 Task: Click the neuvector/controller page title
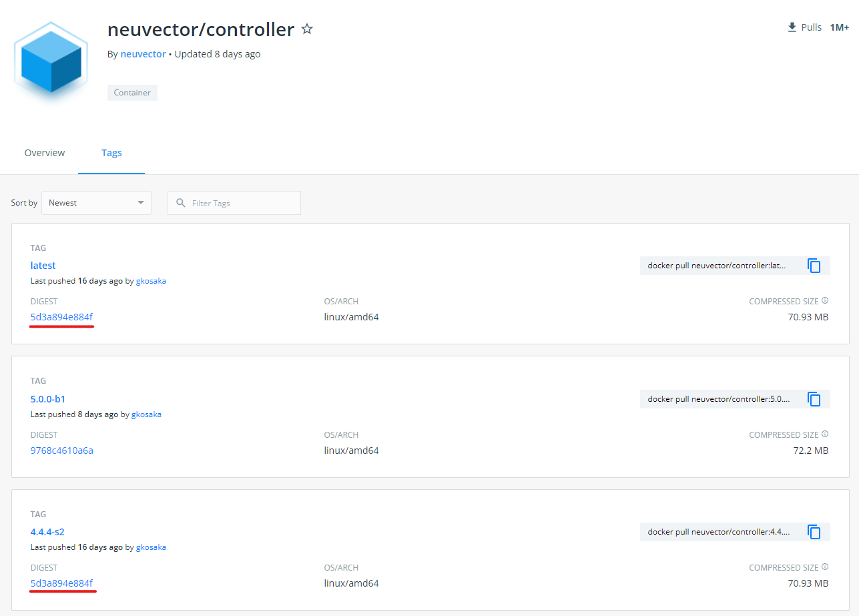[201, 30]
